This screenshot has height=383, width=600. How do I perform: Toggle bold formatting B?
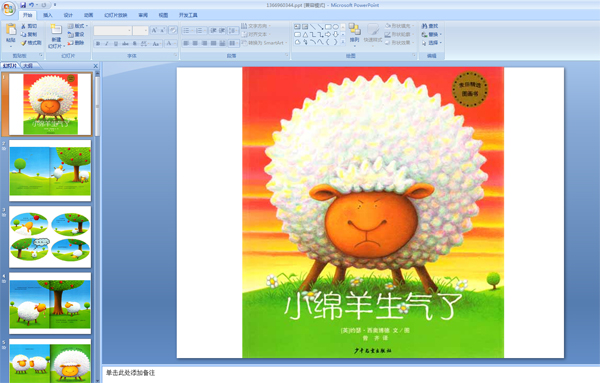(x=98, y=44)
